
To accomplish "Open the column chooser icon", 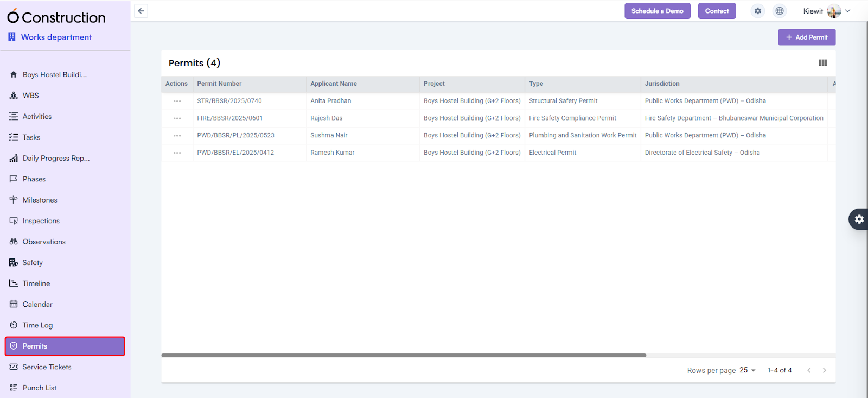I will coord(823,63).
